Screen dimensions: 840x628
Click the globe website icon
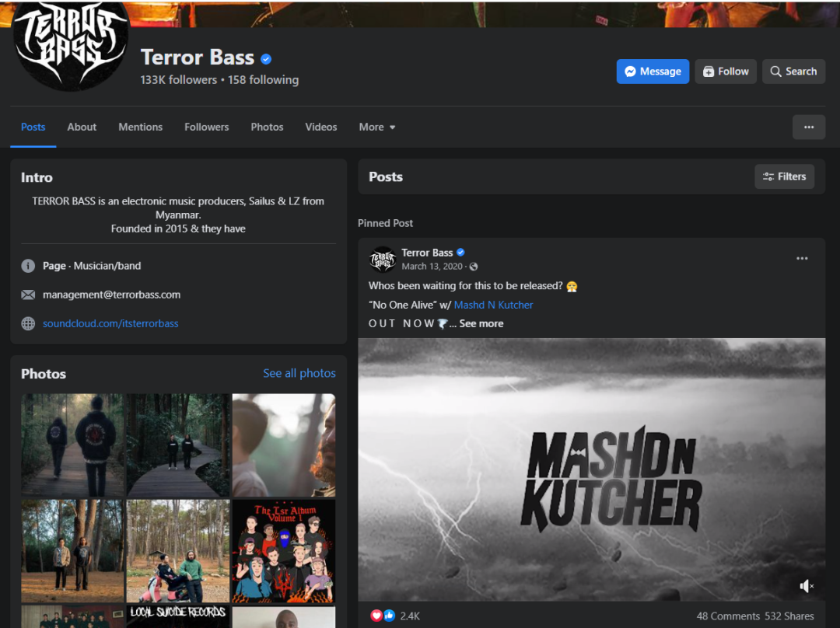tap(28, 323)
